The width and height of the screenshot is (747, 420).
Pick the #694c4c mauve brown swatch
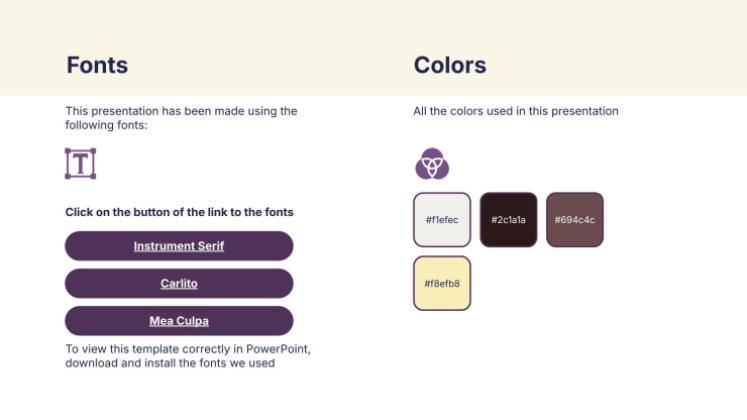(x=575, y=219)
